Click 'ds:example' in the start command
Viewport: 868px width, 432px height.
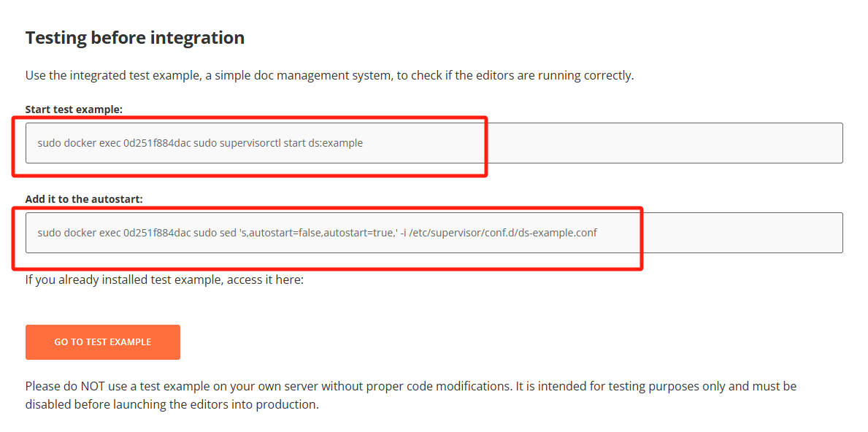click(335, 143)
